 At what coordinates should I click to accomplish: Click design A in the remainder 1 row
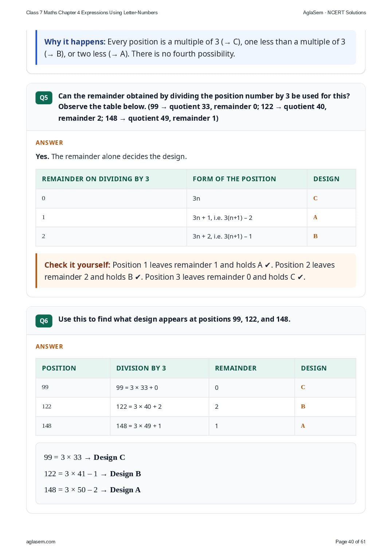[315, 217]
